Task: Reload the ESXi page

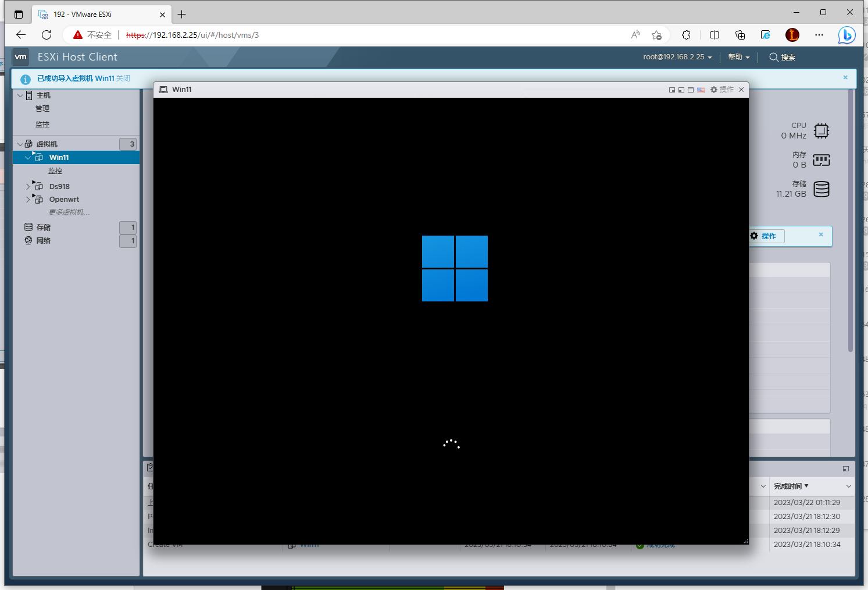Action: [x=47, y=35]
